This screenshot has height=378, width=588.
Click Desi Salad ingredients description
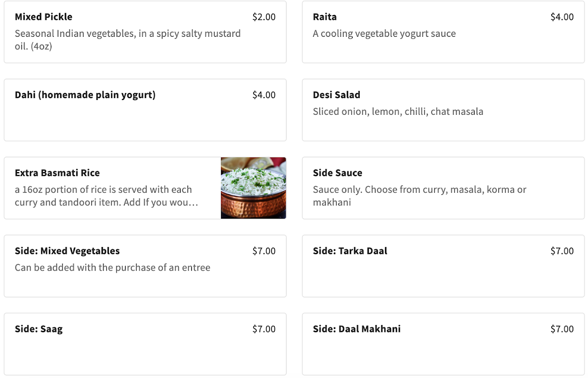coord(398,112)
